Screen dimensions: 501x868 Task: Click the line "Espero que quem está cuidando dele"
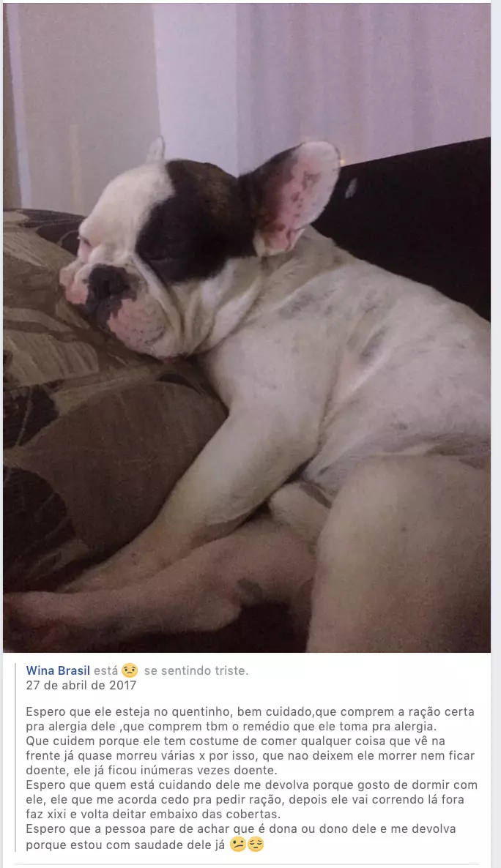[x=252, y=785]
